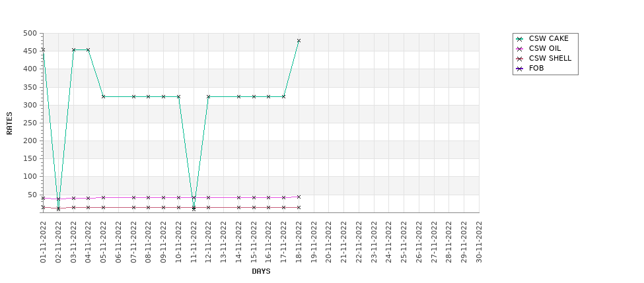
Task: Select the FOB legend label
Action: [x=536, y=68]
